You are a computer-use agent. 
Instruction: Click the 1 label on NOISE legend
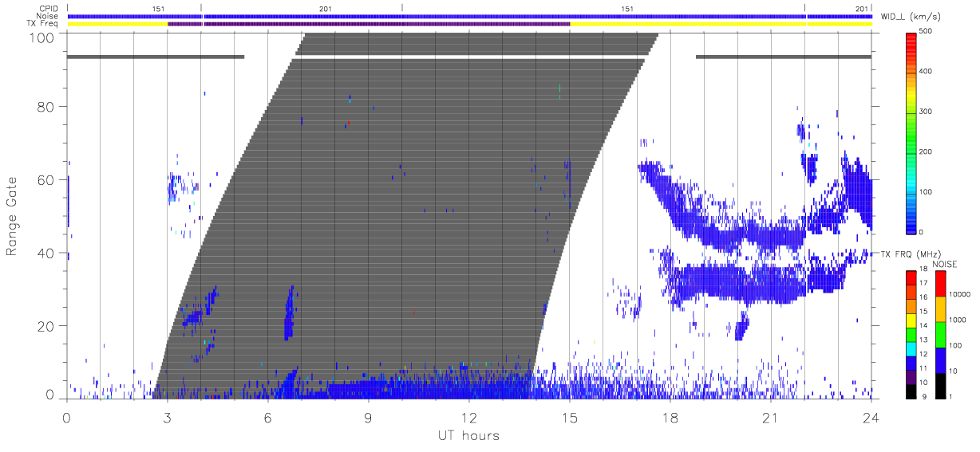(x=952, y=396)
